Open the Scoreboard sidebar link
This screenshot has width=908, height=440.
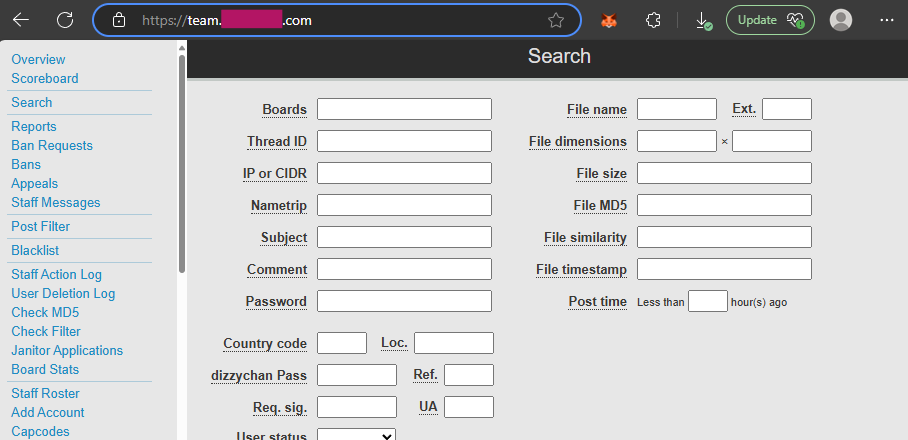pyautogui.click(x=45, y=78)
